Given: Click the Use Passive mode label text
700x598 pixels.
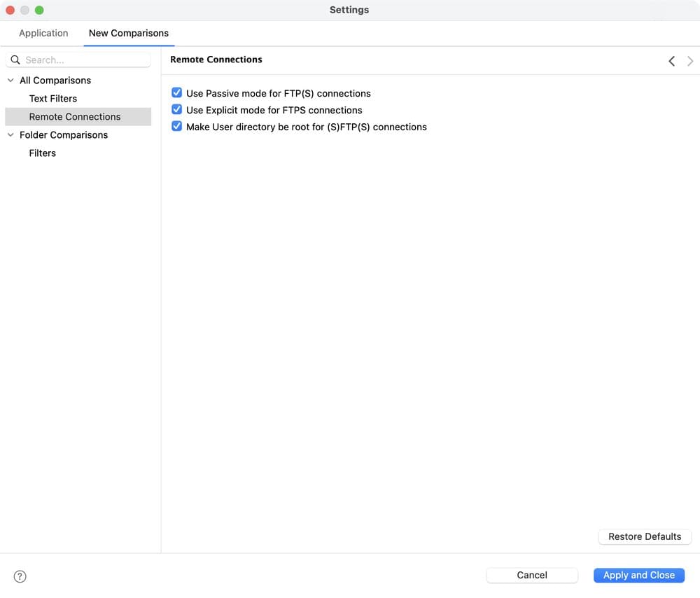Looking at the screenshot, I should pos(279,93).
